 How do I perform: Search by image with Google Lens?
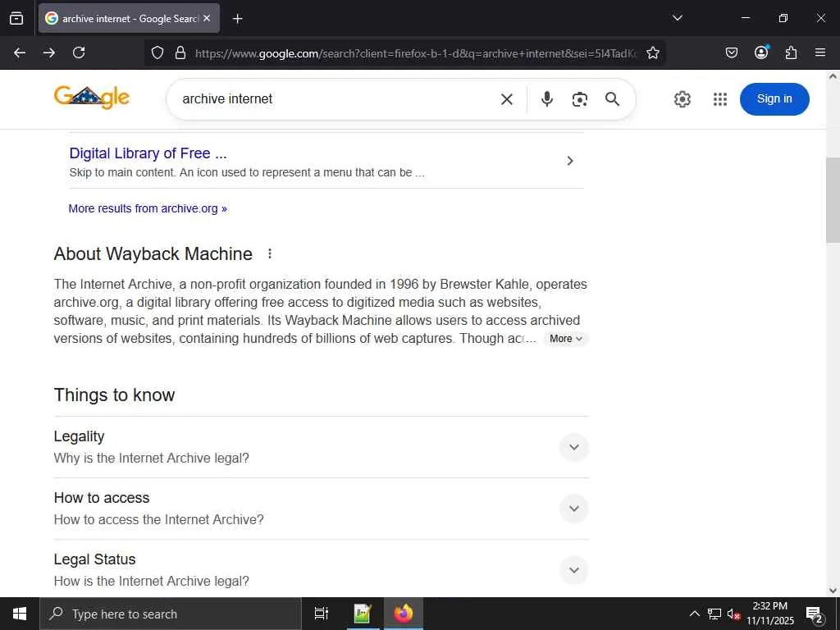pyautogui.click(x=580, y=99)
